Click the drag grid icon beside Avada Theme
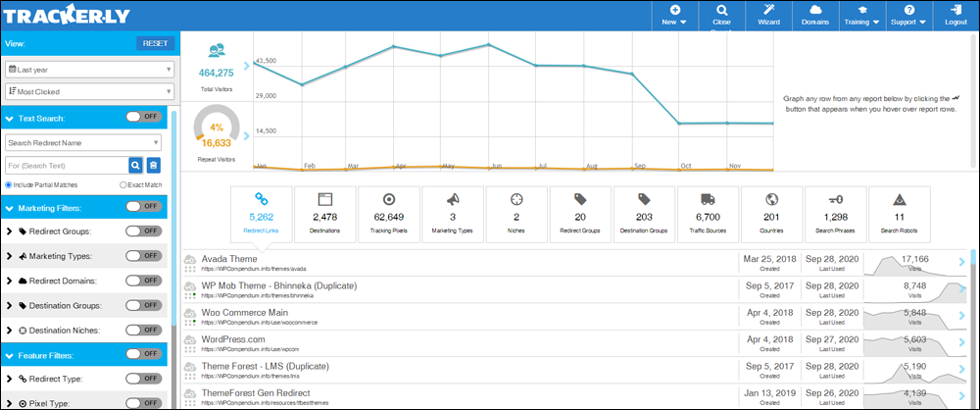Image resolution: width=980 pixels, height=410 pixels. (190, 270)
